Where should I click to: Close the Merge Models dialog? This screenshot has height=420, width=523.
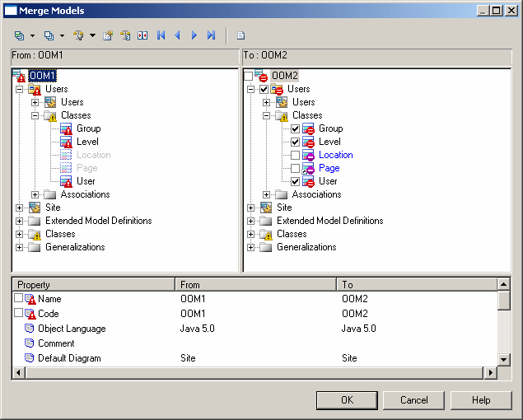pyautogui.click(x=511, y=11)
